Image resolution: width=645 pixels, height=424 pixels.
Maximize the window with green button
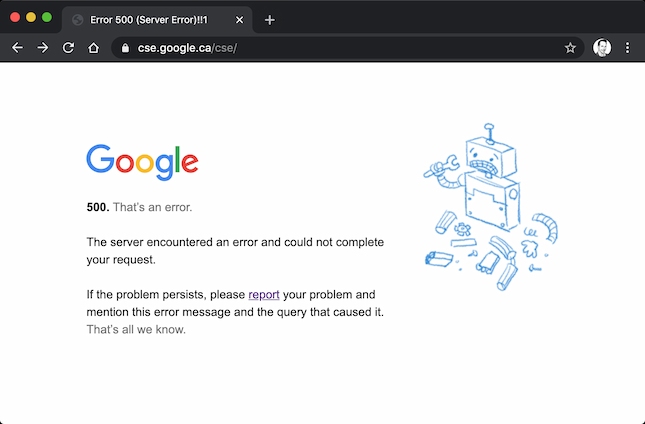pyautogui.click(x=47, y=18)
